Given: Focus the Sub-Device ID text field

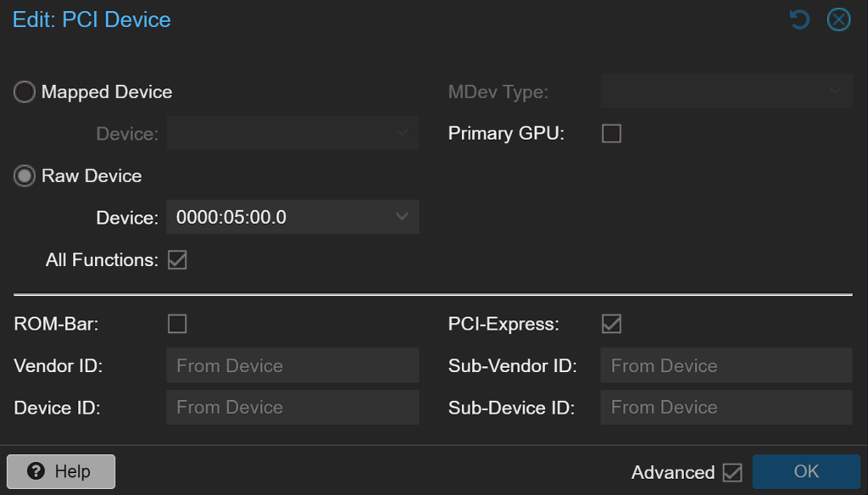Looking at the screenshot, I should pos(726,408).
